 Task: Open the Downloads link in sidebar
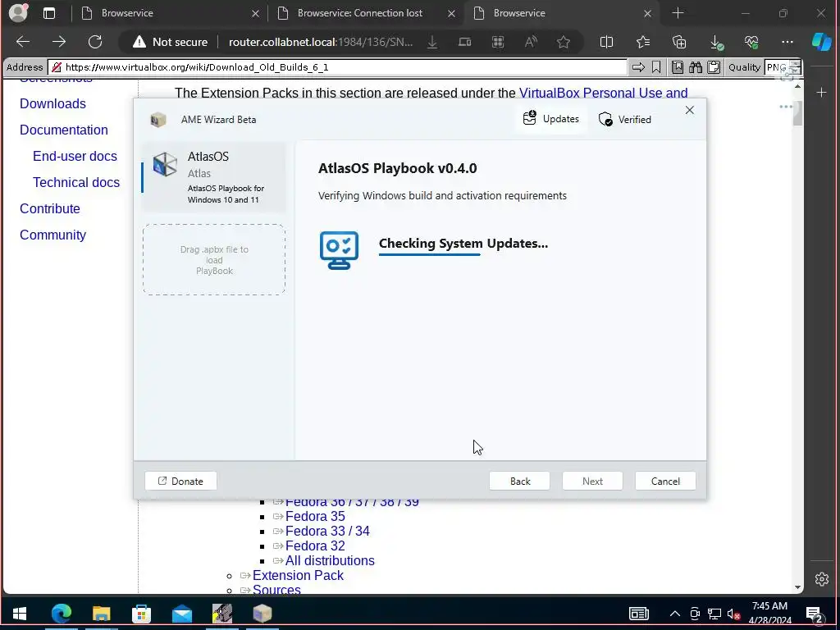pos(52,103)
